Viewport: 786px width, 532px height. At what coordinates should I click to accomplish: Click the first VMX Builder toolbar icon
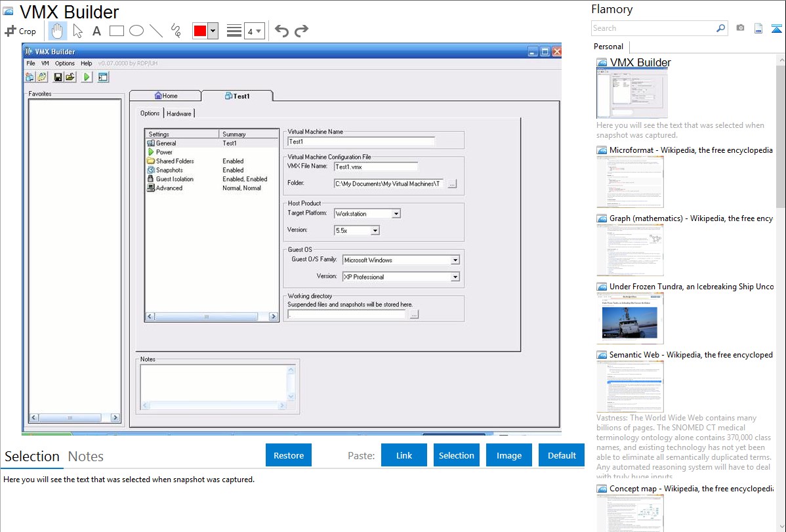tap(30, 77)
